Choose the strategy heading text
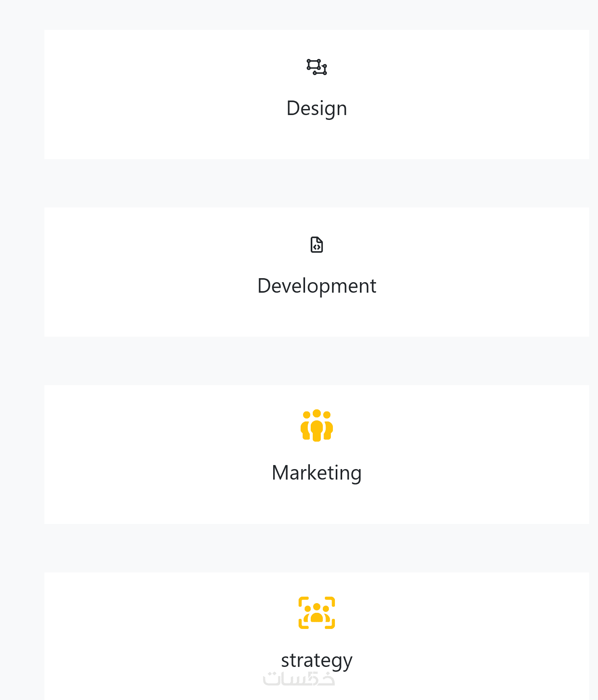Screen dimensions: 598x700 tap(317, 660)
